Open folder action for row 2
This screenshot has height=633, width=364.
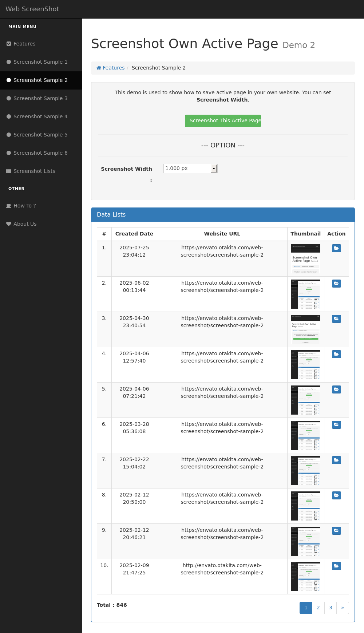point(336,284)
